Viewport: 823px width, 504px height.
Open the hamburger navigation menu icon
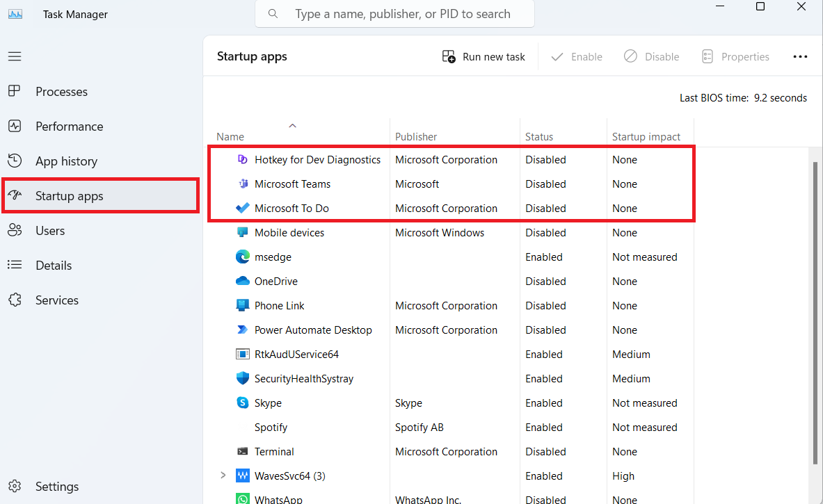[15, 56]
